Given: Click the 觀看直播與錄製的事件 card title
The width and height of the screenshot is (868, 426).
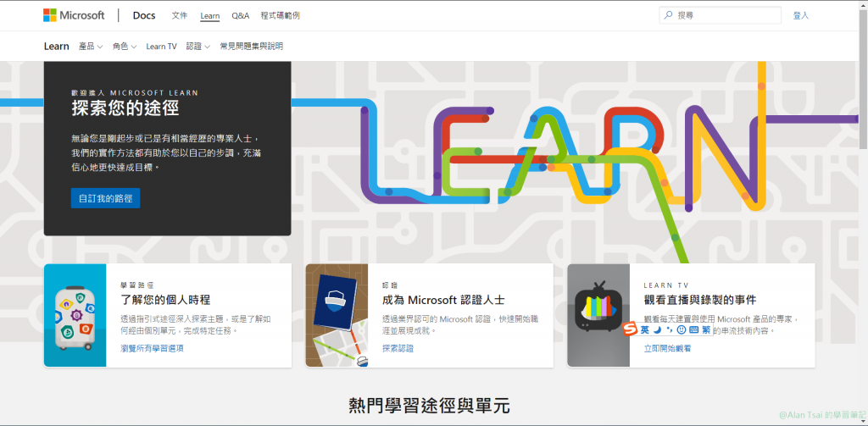Looking at the screenshot, I should (699, 301).
